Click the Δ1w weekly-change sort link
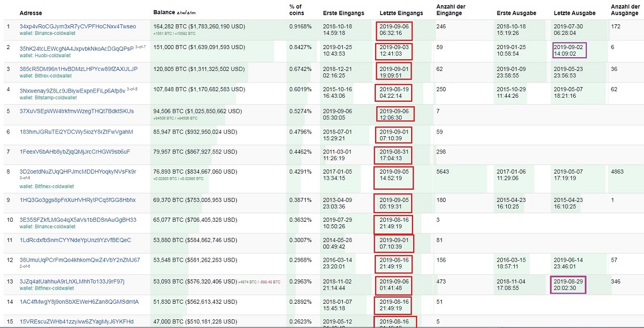 [181, 12]
